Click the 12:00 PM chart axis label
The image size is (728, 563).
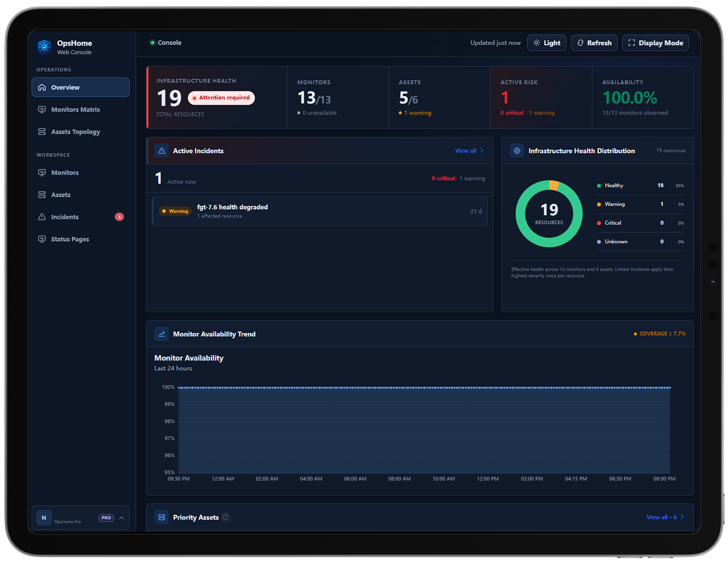[488, 479]
